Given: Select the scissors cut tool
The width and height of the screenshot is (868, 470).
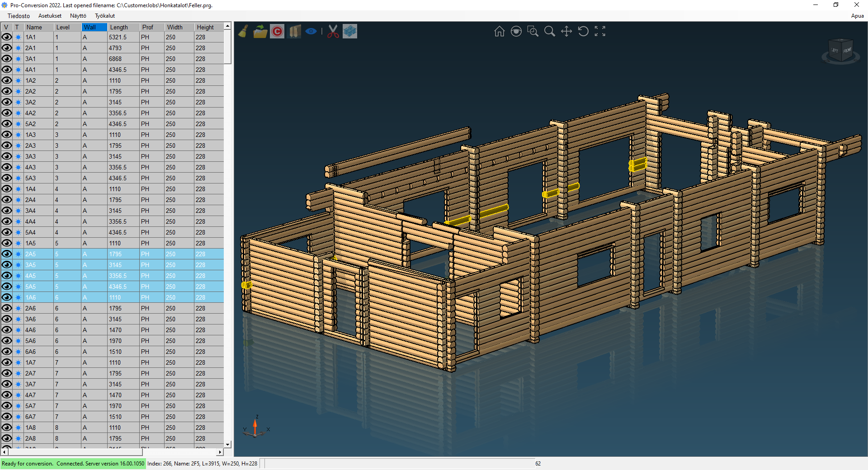Looking at the screenshot, I should tap(333, 31).
